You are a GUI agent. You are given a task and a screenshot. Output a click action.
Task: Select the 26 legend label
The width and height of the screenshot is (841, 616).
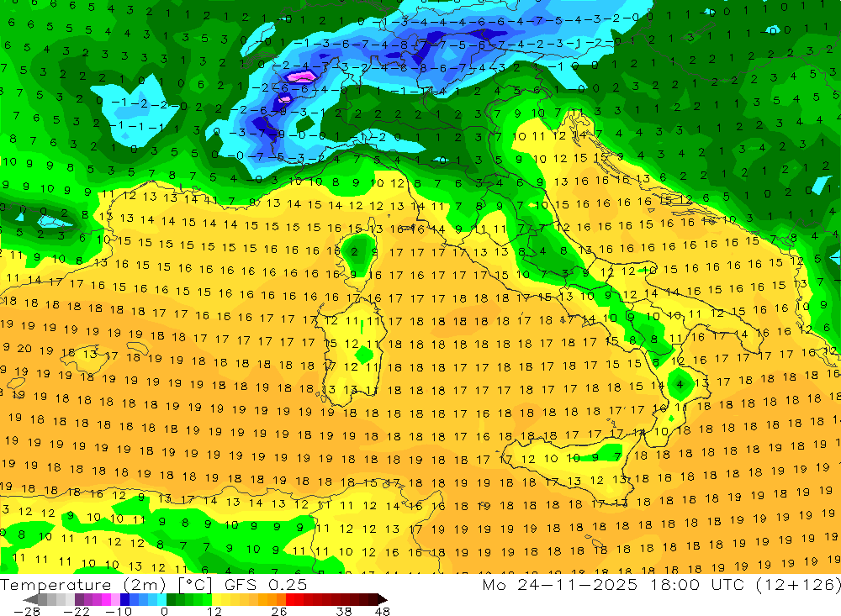[x=278, y=611]
